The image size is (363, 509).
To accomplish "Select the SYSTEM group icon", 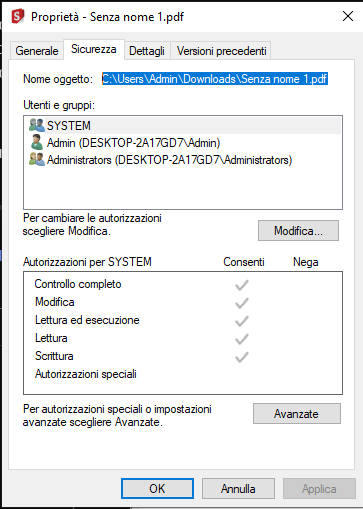I will [x=37, y=125].
